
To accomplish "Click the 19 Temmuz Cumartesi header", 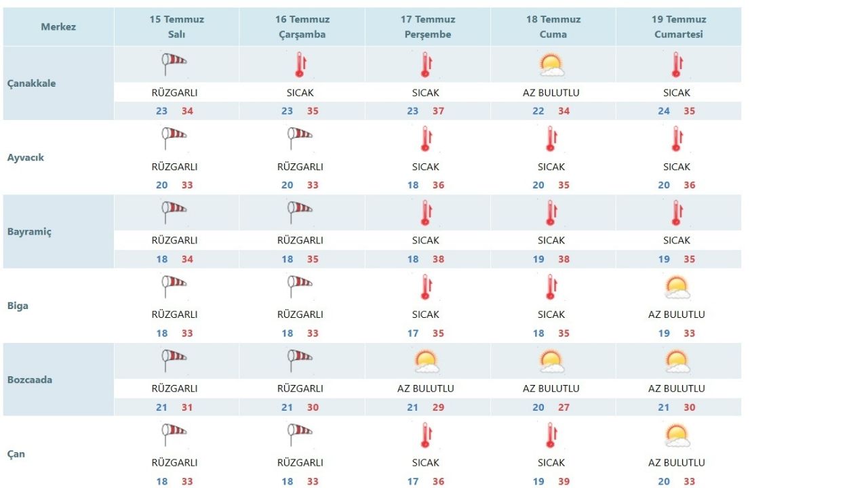I will pyautogui.click(x=679, y=27).
